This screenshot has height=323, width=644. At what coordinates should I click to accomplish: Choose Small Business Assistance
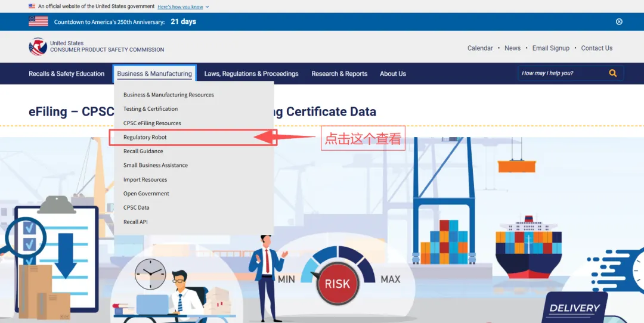(x=155, y=165)
